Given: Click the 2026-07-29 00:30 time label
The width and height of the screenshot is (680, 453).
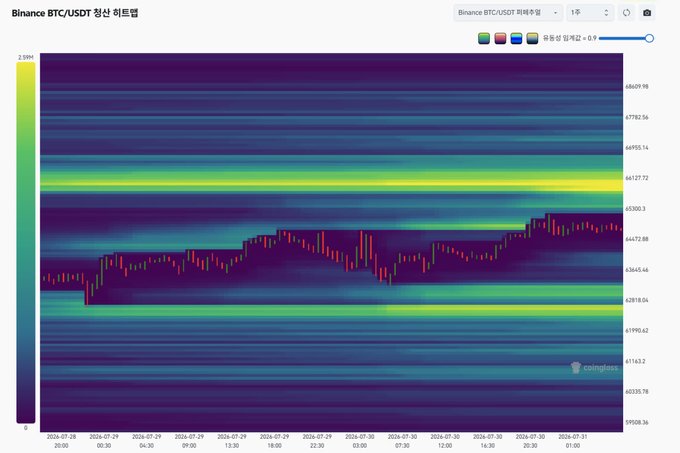Looking at the screenshot, I should click(x=104, y=441).
